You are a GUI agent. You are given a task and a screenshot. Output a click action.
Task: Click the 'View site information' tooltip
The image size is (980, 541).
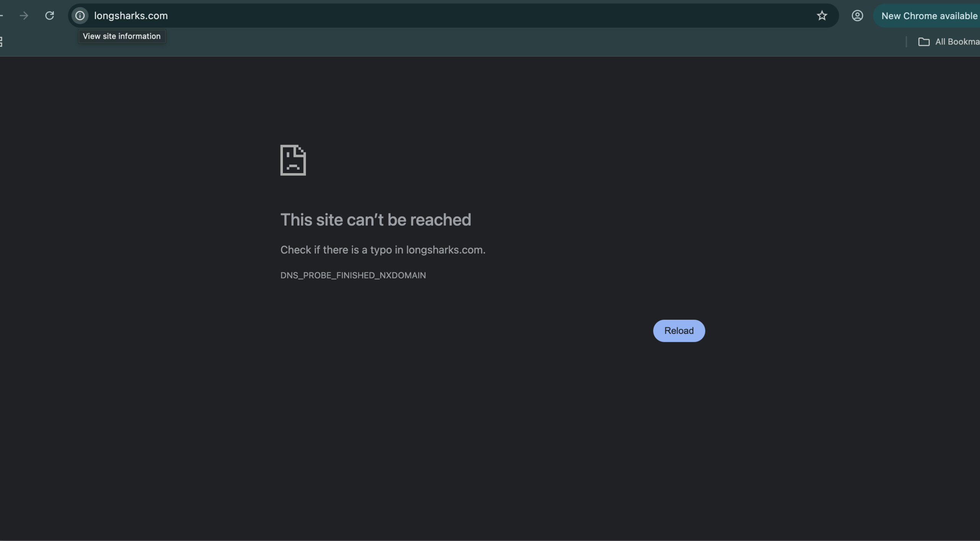[x=122, y=36]
